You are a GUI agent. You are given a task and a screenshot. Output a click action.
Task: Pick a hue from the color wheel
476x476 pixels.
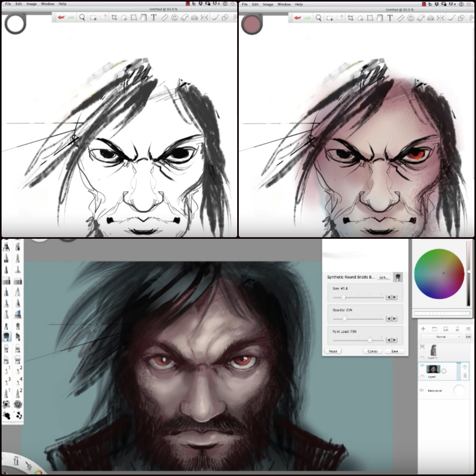click(x=439, y=274)
